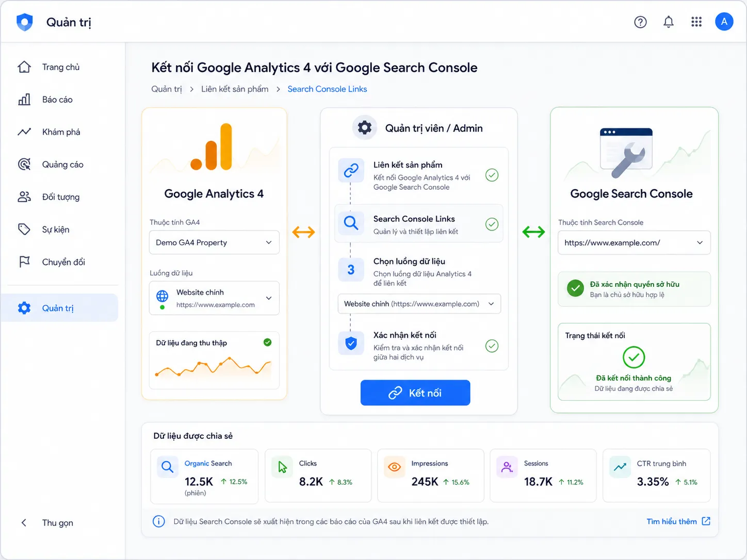
Task: Click the gear icon beside Quản trị viên / Admin
Action: click(365, 127)
